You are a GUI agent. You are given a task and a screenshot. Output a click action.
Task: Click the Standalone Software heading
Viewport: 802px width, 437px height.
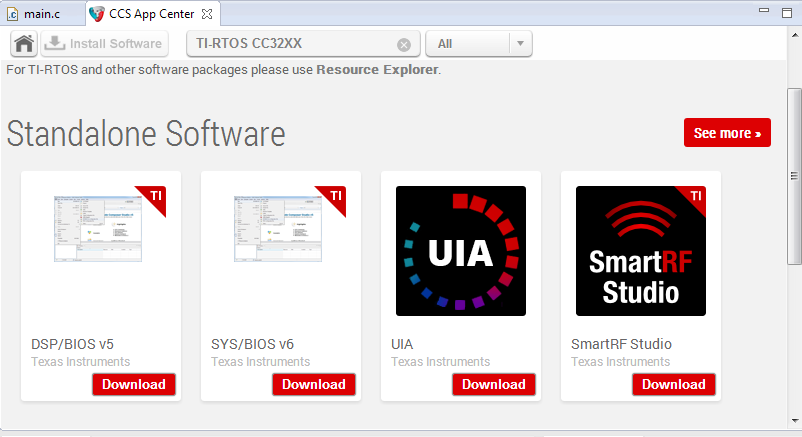[x=146, y=134]
